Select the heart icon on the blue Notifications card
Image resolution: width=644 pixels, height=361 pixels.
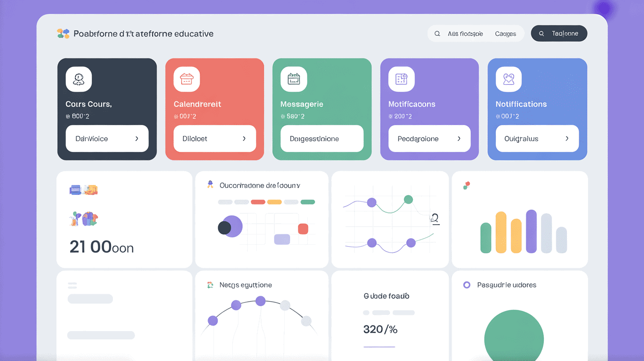click(x=509, y=79)
